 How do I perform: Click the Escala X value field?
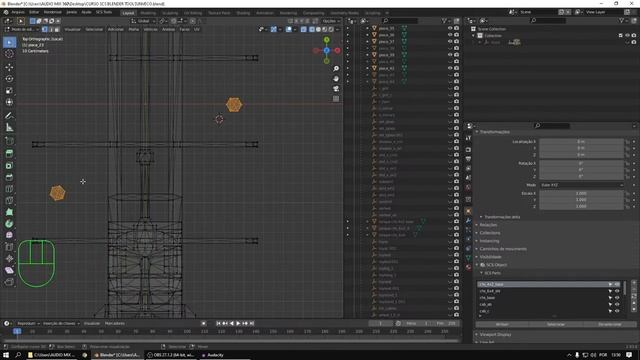tap(581, 193)
